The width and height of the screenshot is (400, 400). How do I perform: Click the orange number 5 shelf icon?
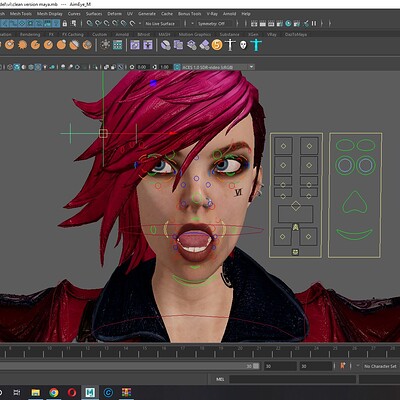217,44
